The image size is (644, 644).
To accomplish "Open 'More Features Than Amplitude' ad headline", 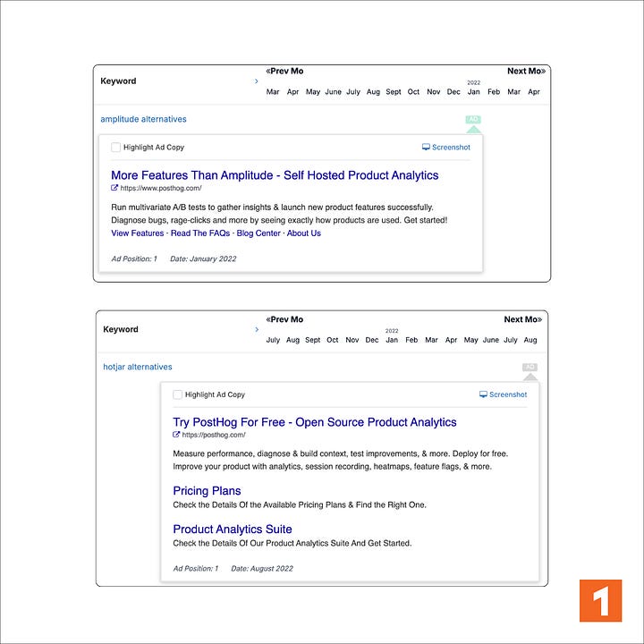I will [275, 175].
